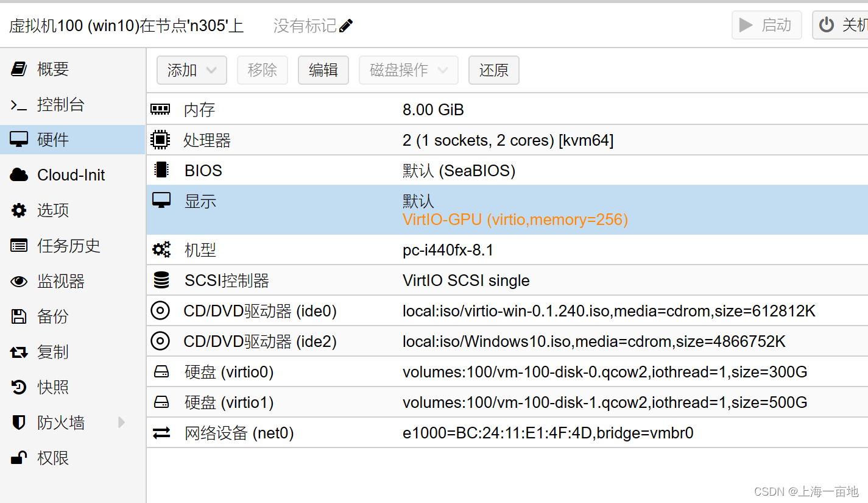Image resolution: width=868 pixels, height=503 pixels.
Task: Click the disc icon for ide2 drive
Action: (x=160, y=341)
